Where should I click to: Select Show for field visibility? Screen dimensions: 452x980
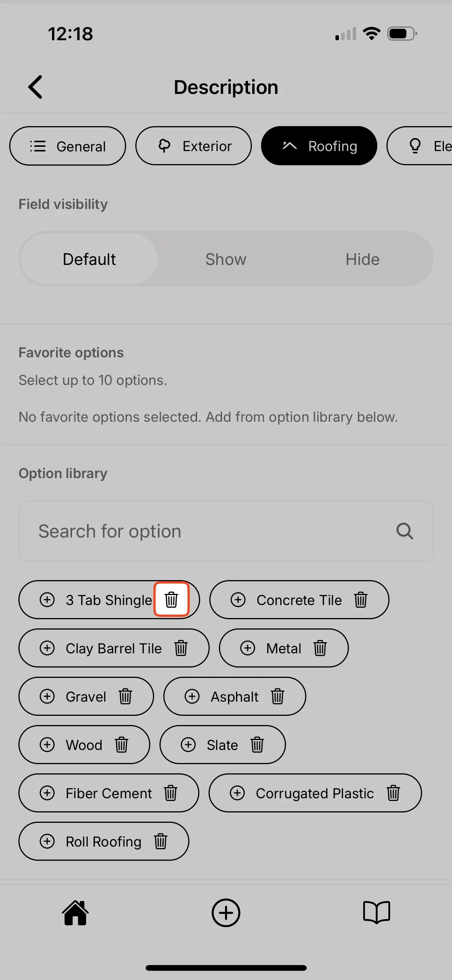(x=226, y=259)
